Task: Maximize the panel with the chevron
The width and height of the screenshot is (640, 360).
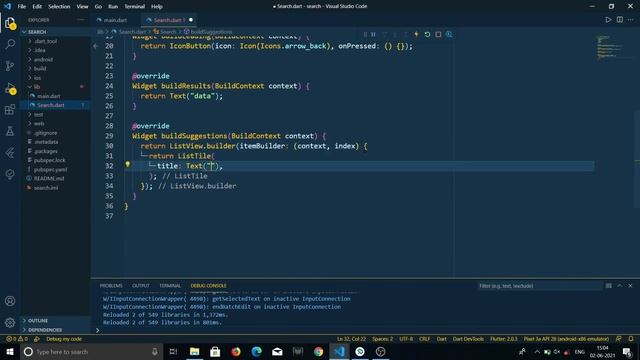Action: [620, 286]
